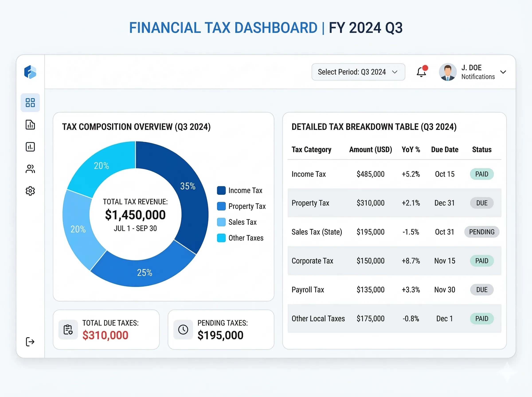Viewport: 532px width, 397px height.
Task: Click the red $310,000 total due value
Action: pyautogui.click(x=105, y=335)
